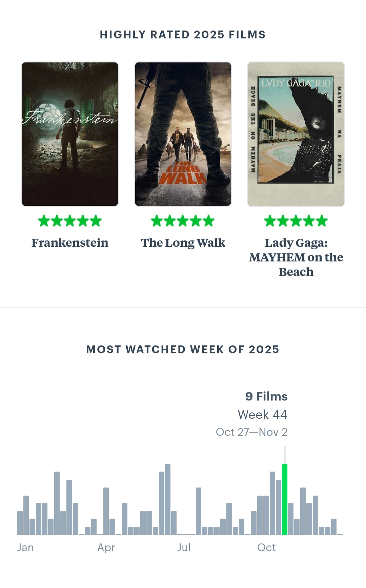Tap The Long Walk's green star rating
366x588 pixels.
[x=183, y=221]
